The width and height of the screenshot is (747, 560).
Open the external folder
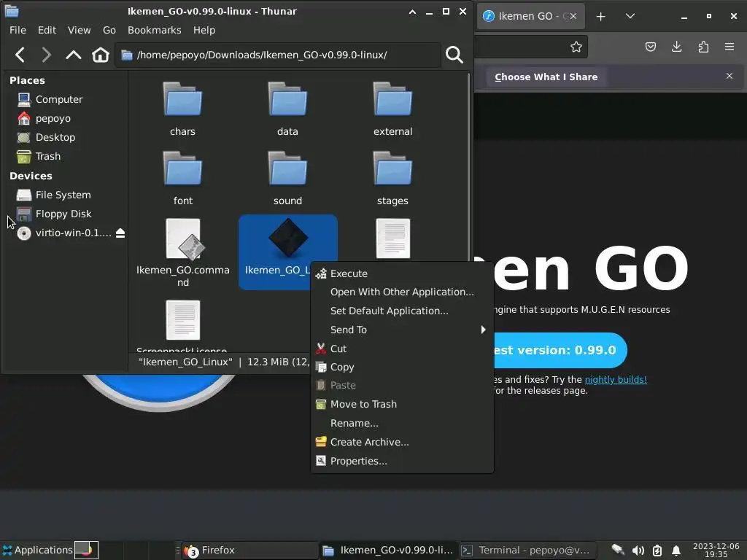[x=392, y=109]
